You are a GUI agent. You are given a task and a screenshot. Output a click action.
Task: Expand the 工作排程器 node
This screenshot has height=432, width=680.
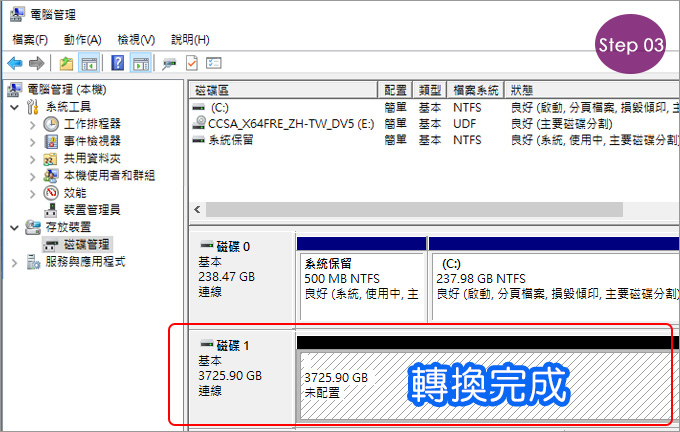(x=33, y=125)
